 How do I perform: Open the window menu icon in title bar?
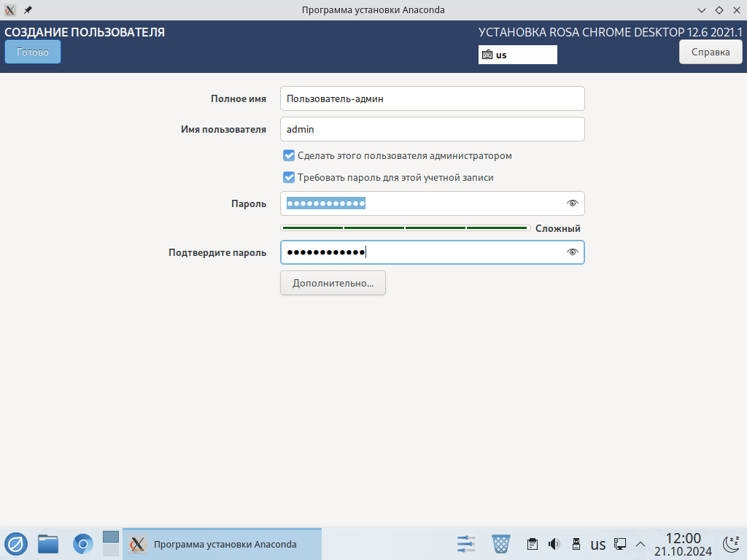(x=10, y=10)
